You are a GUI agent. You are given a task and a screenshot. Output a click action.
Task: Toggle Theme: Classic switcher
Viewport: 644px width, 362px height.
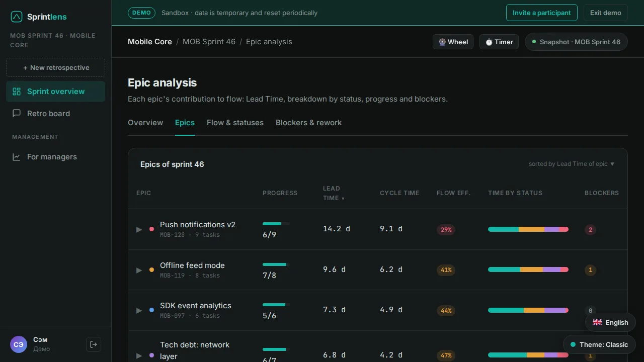point(599,344)
